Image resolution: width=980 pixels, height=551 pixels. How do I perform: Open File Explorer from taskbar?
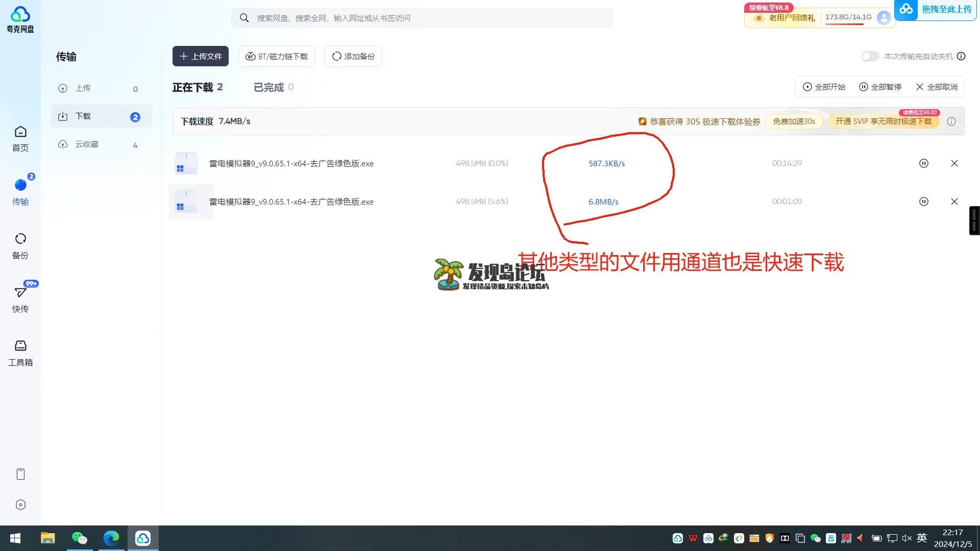point(47,538)
